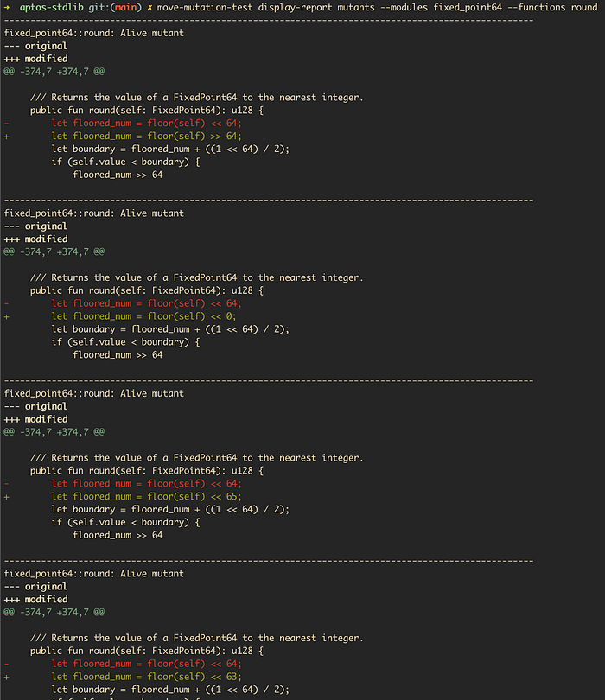Image resolution: width=605 pixels, height=700 pixels.
Task: Click the red minus marker above the '<< 65' line
Action: 7,483
